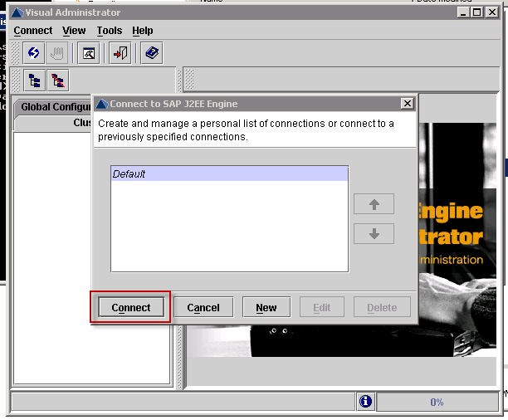Open the properties viewer toolbar icon
Image resolution: width=508 pixels, height=420 pixels.
click(x=89, y=53)
